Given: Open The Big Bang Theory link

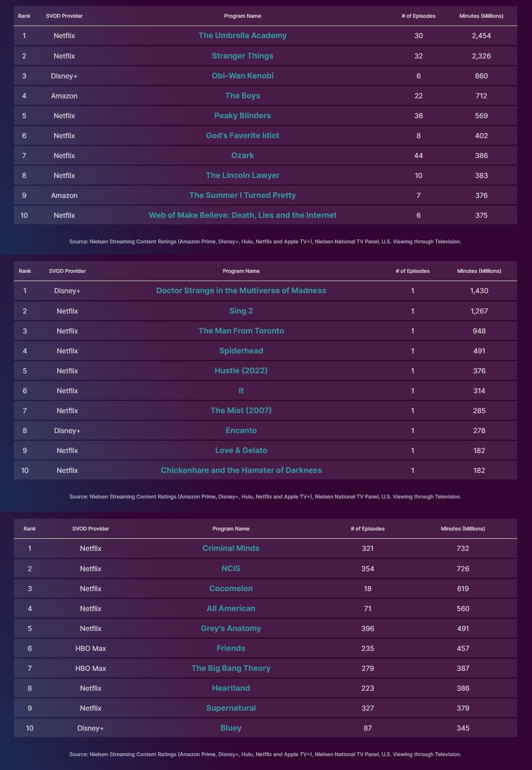Looking at the screenshot, I should click(230, 668).
